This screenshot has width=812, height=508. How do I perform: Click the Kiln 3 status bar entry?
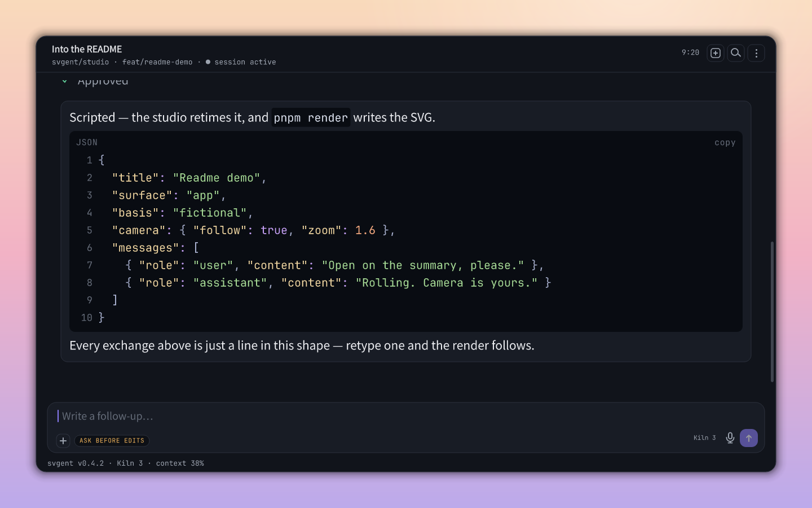click(130, 463)
